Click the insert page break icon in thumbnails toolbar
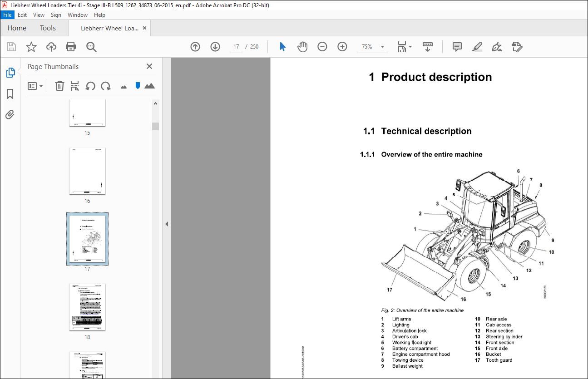The height and width of the screenshot is (379, 588). 75,86
